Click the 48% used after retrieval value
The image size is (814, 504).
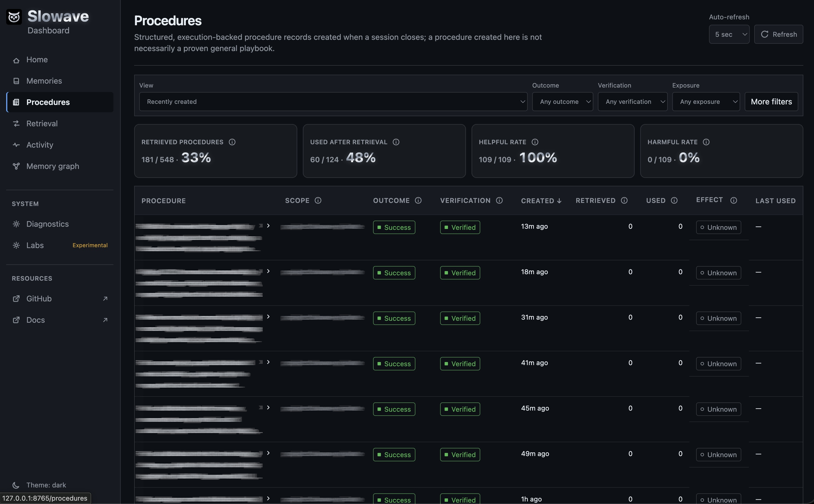(x=361, y=157)
